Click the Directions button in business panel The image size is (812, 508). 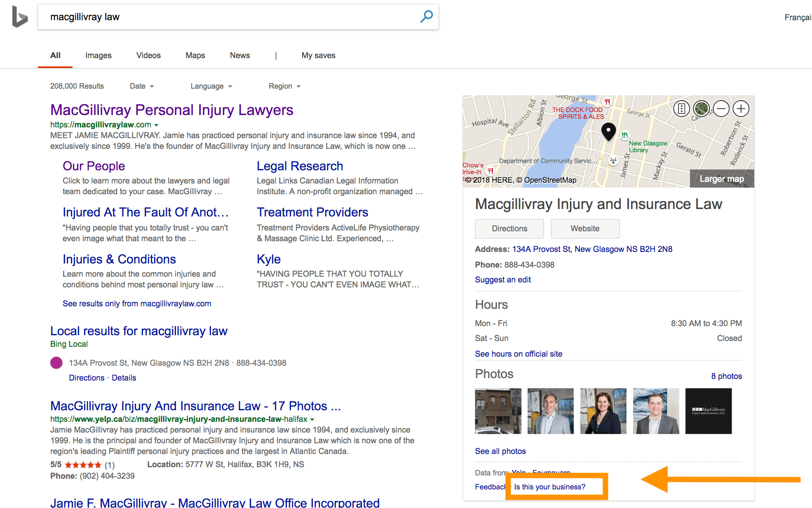click(x=509, y=228)
